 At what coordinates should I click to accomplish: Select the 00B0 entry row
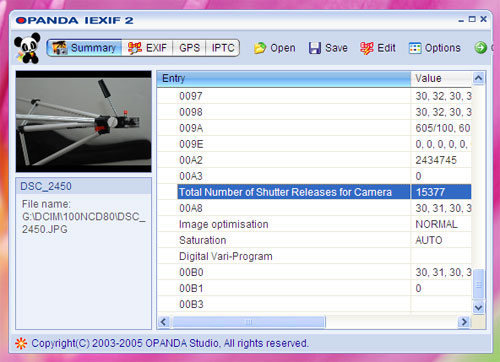pos(314,272)
